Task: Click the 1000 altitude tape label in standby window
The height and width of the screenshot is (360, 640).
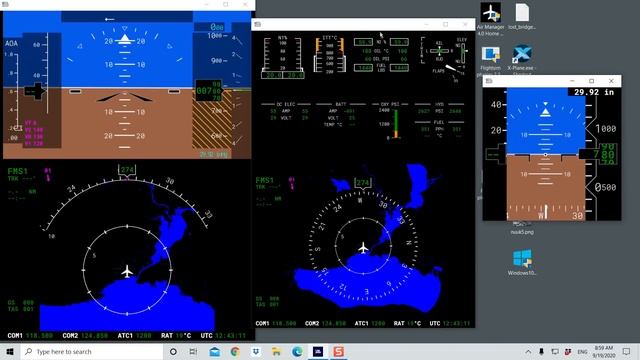Action: (x=606, y=129)
